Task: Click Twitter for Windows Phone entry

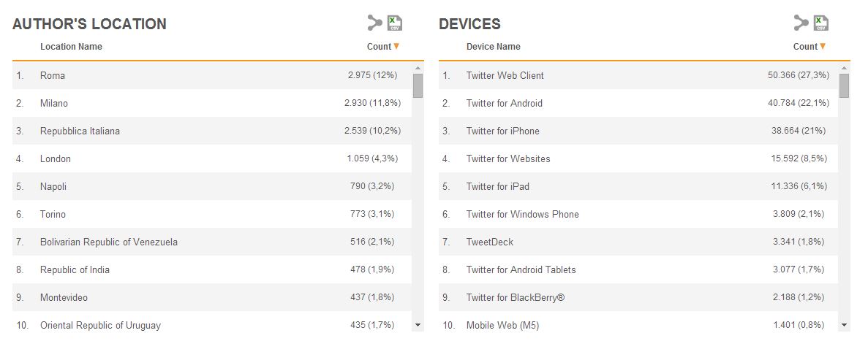Action: point(523,214)
